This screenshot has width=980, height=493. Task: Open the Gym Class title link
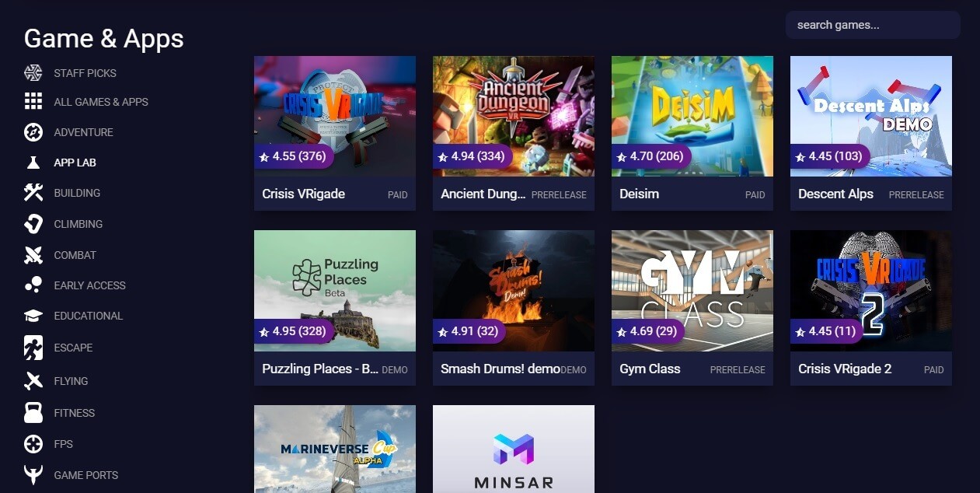(x=650, y=369)
